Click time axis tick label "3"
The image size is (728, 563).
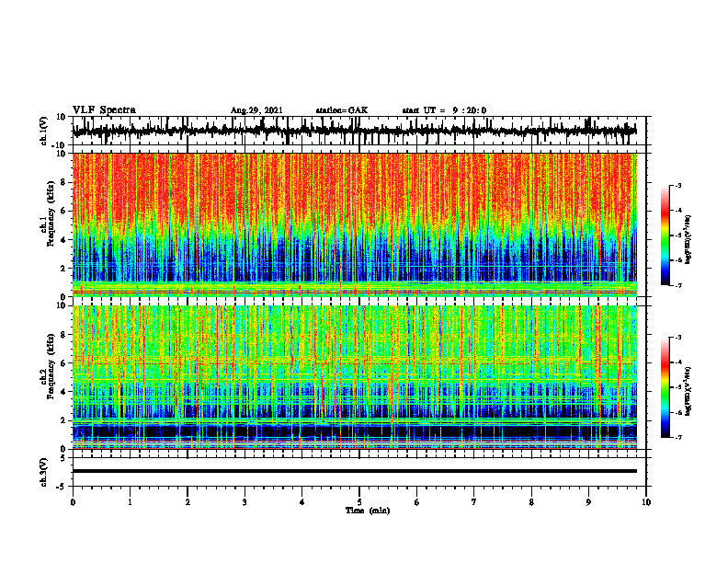[x=245, y=502]
